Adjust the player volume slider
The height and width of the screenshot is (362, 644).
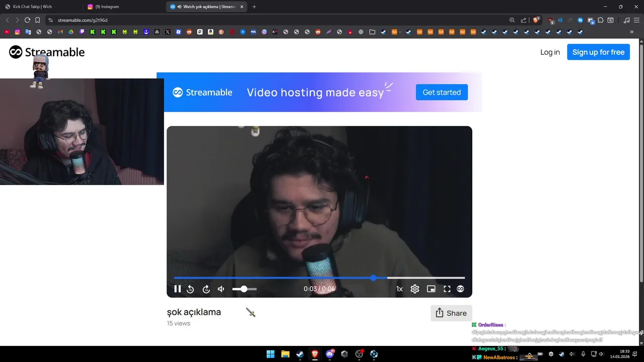tap(245, 289)
